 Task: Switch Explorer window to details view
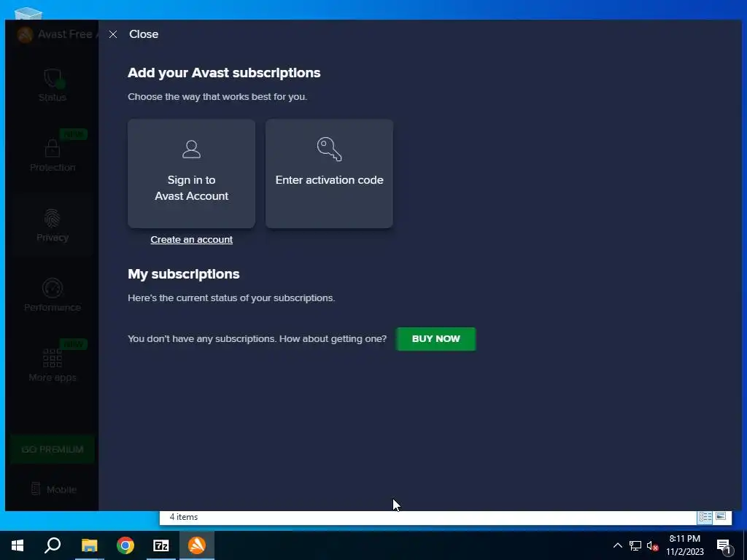coord(705,517)
